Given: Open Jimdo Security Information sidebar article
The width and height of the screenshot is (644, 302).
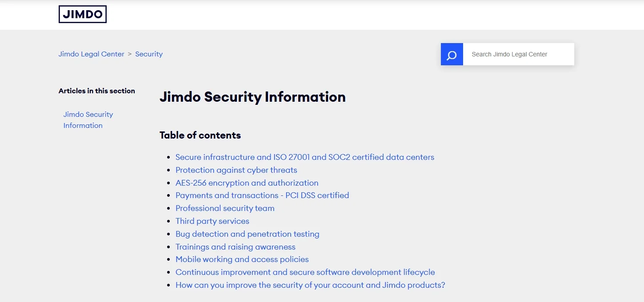Looking at the screenshot, I should point(88,120).
